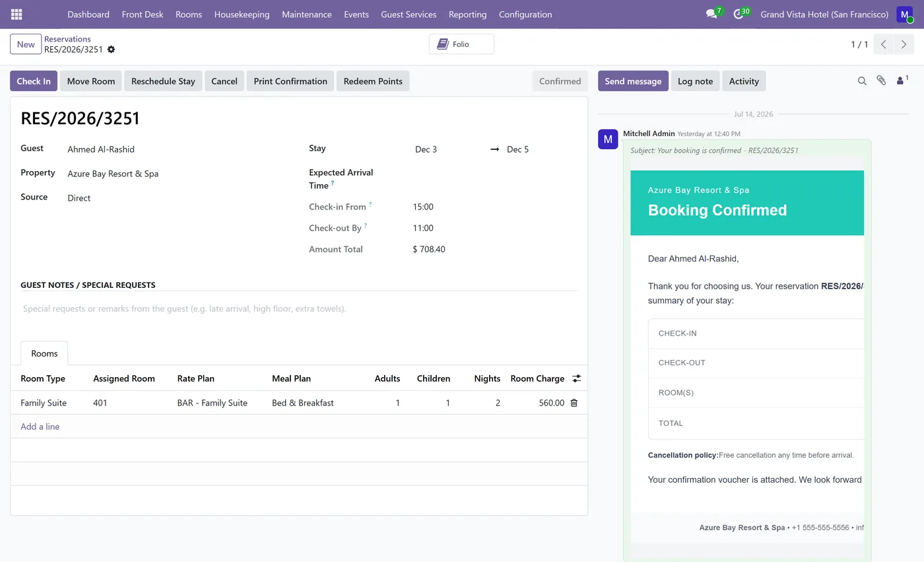Image resolution: width=924 pixels, height=562 pixels.
Task: Click Log note in chatter
Action: point(695,81)
